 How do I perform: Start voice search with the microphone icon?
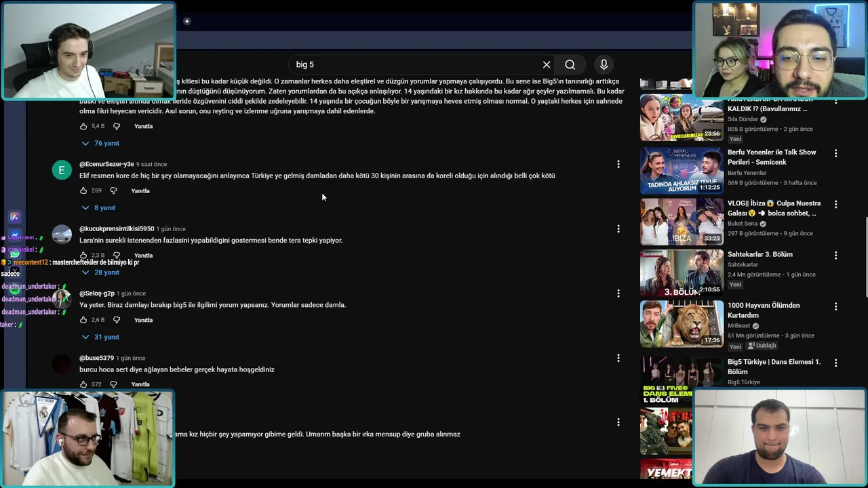coord(604,64)
